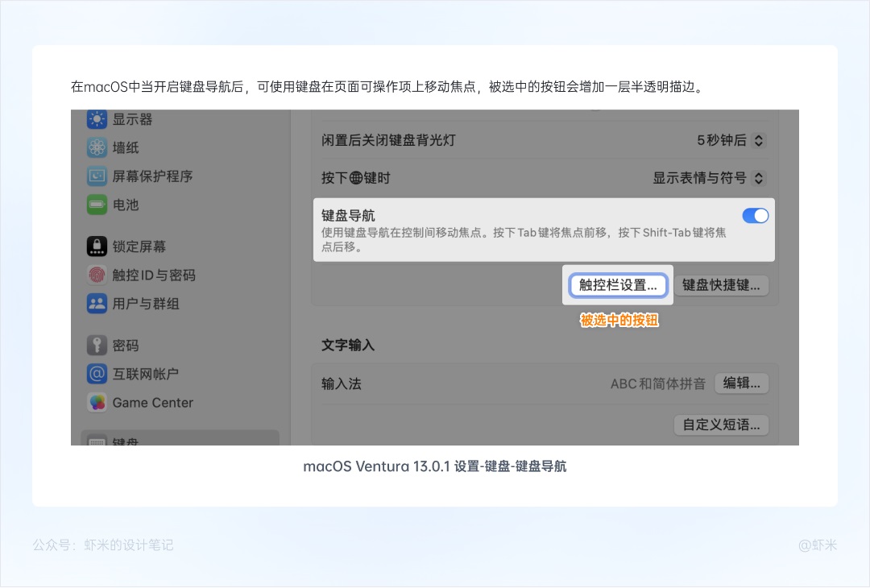Toggle the 键盘导航 switch off
Viewport: 870px width, 588px height.
click(755, 216)
